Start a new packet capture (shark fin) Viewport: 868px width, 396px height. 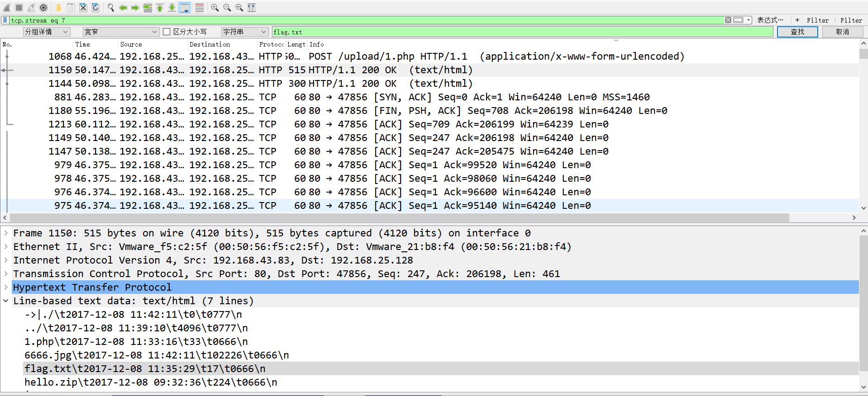pos(7,8)
